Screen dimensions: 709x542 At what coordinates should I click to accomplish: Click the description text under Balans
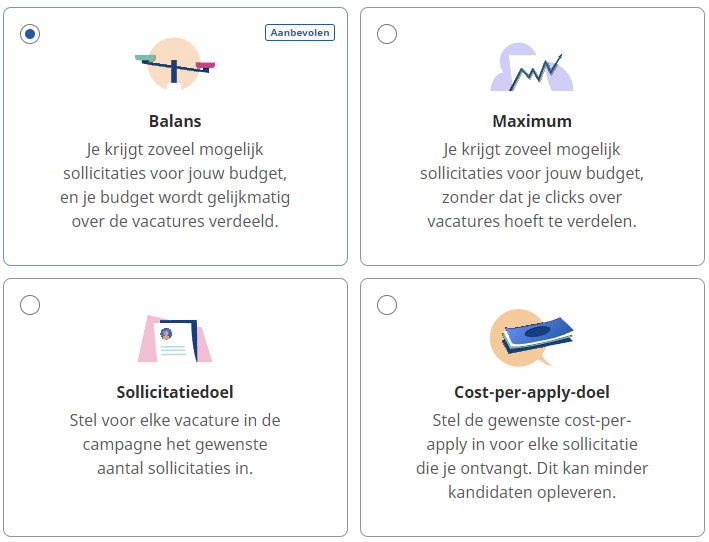click(175, 185)
